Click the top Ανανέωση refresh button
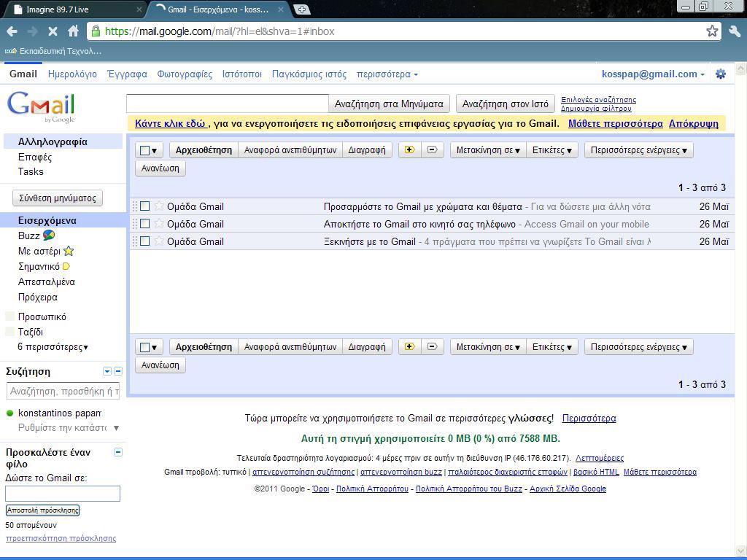 160,168
